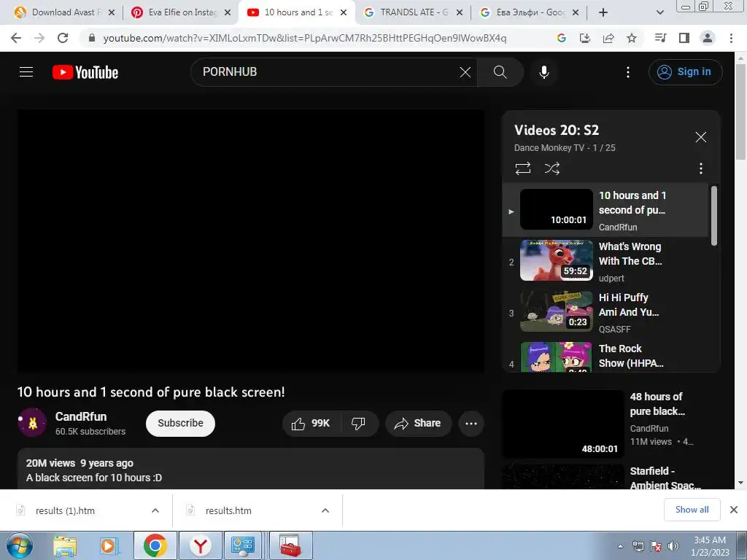Reload the current page
Viewport: 747px width, 560px height.
coord(63,38)
